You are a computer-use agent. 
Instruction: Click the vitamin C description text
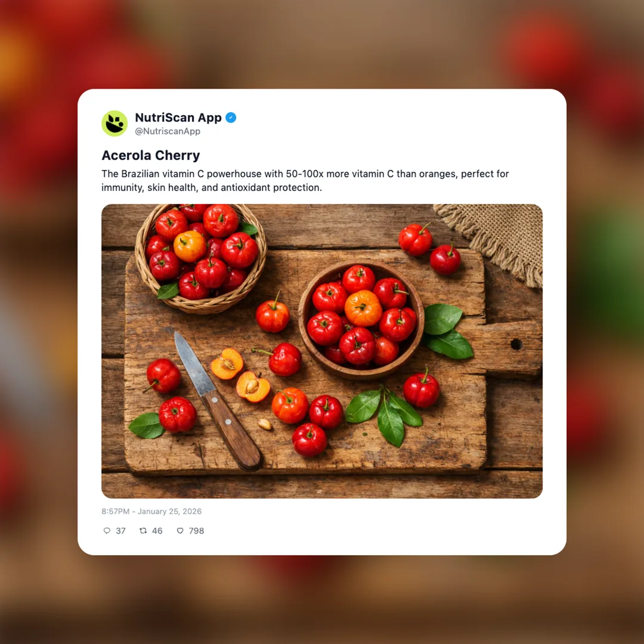(305, 181)
